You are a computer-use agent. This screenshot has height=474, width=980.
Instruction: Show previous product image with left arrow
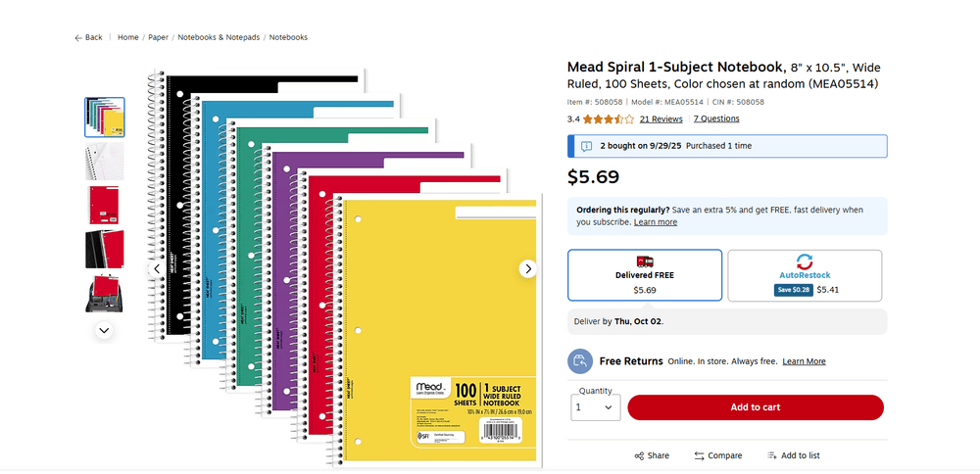[x=157, y=268]
